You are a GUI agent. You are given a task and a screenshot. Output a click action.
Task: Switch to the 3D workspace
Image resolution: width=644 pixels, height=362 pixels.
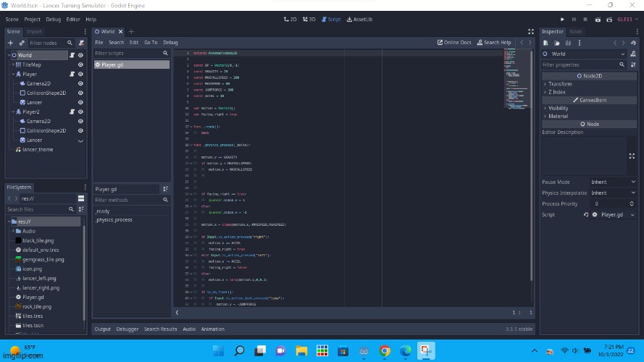309,19
